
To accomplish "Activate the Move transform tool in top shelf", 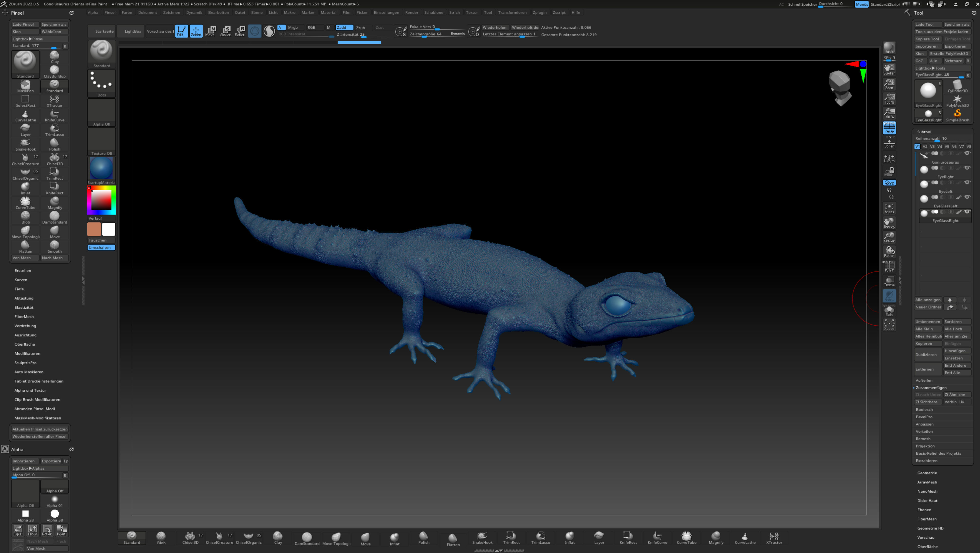I will (210, 31).
